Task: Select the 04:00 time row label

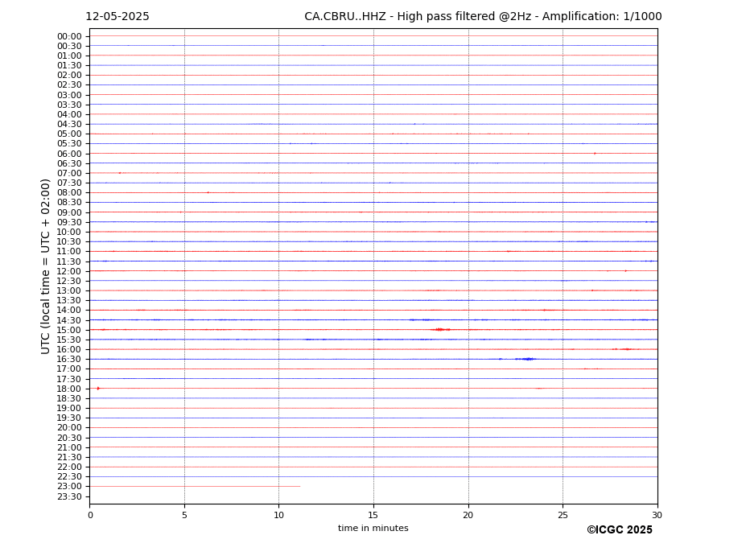Action: (x=69, y=115)
